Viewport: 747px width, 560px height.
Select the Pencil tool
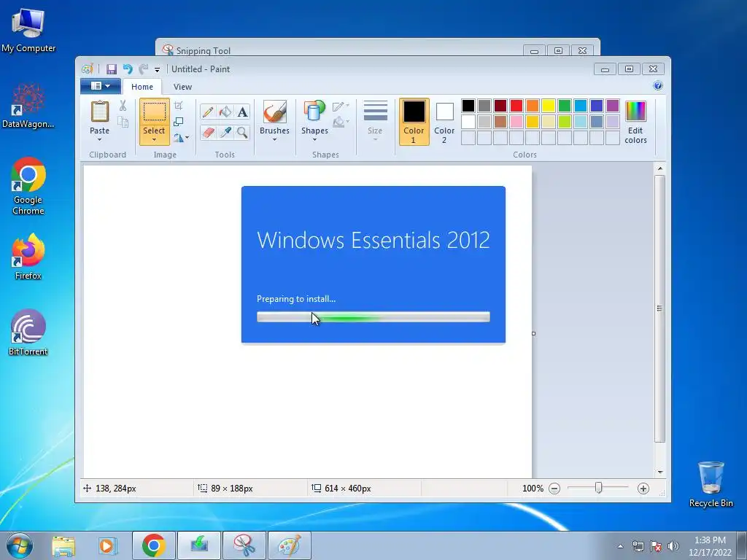click(208, 112)
